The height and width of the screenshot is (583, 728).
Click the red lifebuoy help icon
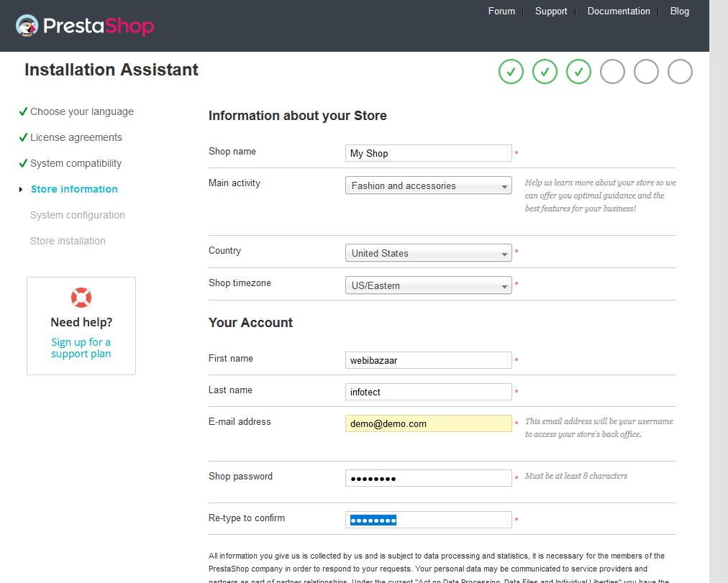[81, 298]
